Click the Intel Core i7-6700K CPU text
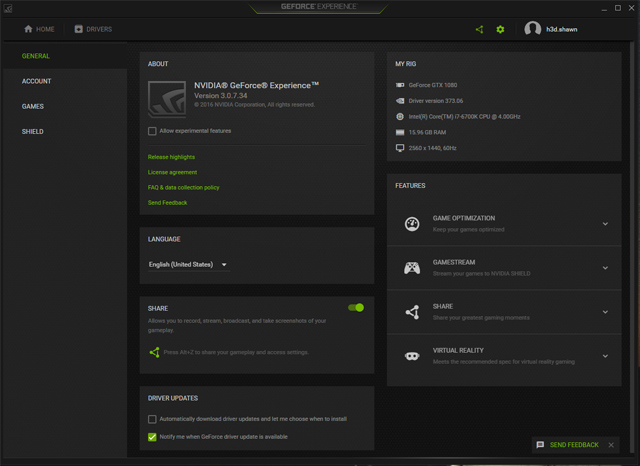This screenshot has width=640, height=466. 464,117
